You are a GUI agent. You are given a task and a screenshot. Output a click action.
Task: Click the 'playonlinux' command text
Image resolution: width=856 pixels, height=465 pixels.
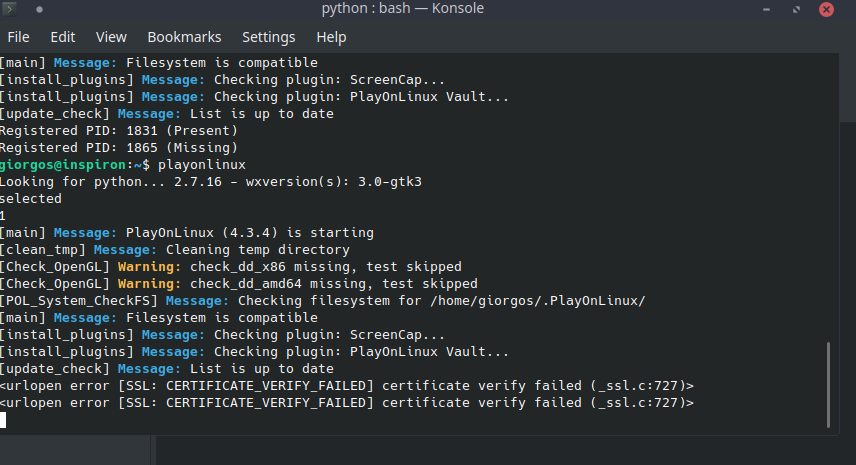pyautogui.click(x=202, y=165)
